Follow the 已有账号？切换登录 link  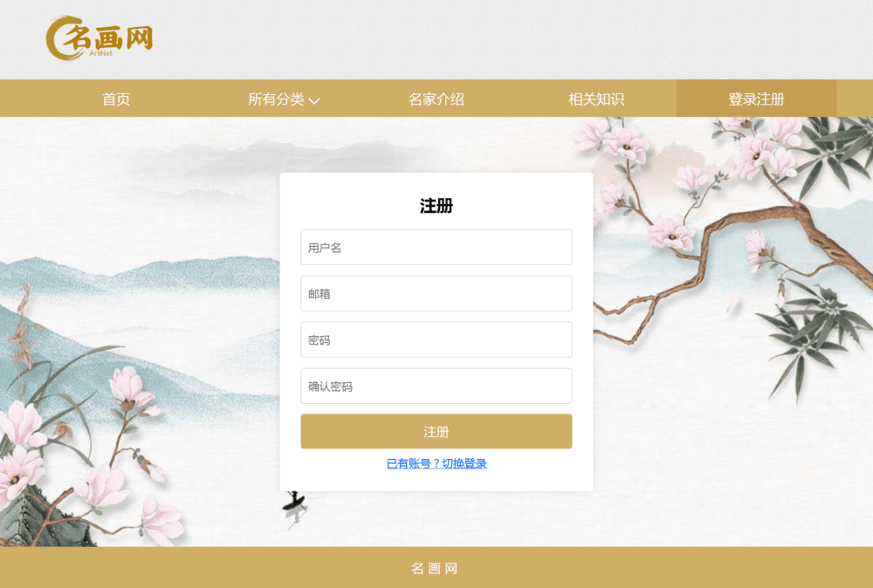[x=436, y=463]
